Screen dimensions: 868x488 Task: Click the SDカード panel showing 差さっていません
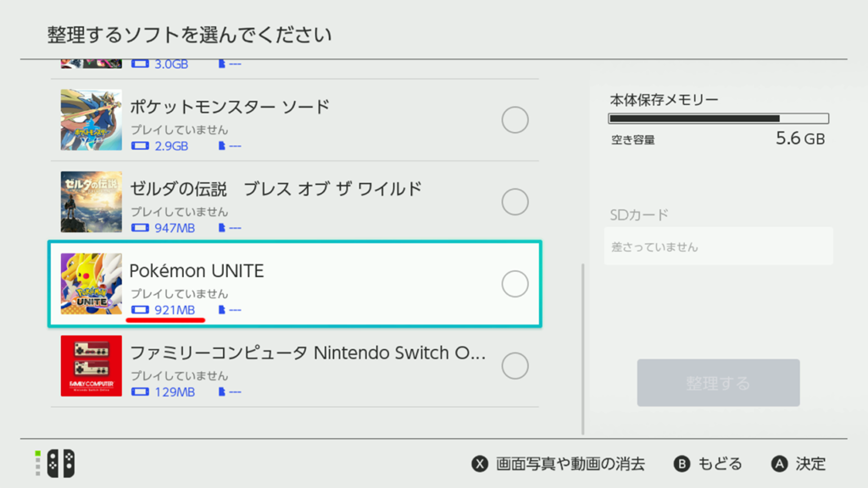tap(717, 246)
